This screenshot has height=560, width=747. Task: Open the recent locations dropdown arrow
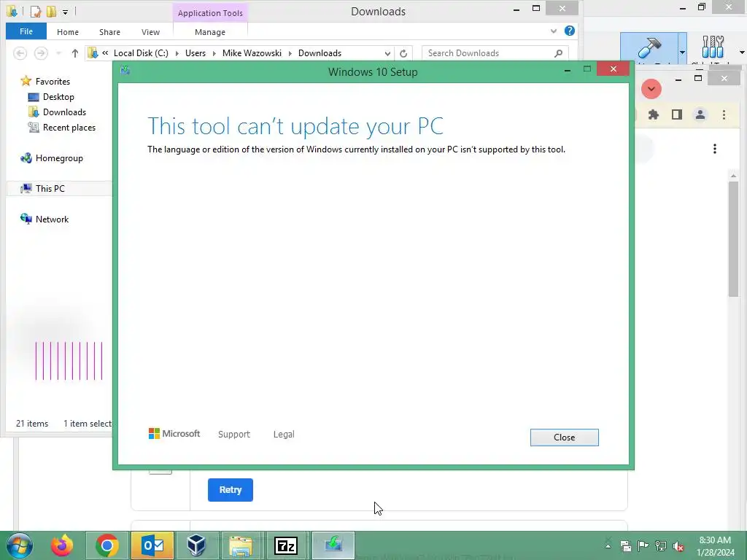pyautogui.click(x=58, y=52)
